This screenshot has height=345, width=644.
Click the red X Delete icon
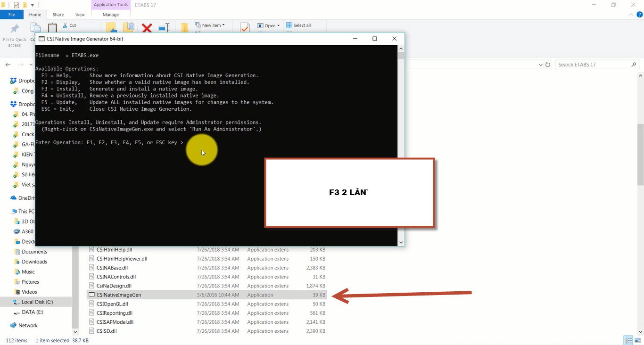click(147, 28)
